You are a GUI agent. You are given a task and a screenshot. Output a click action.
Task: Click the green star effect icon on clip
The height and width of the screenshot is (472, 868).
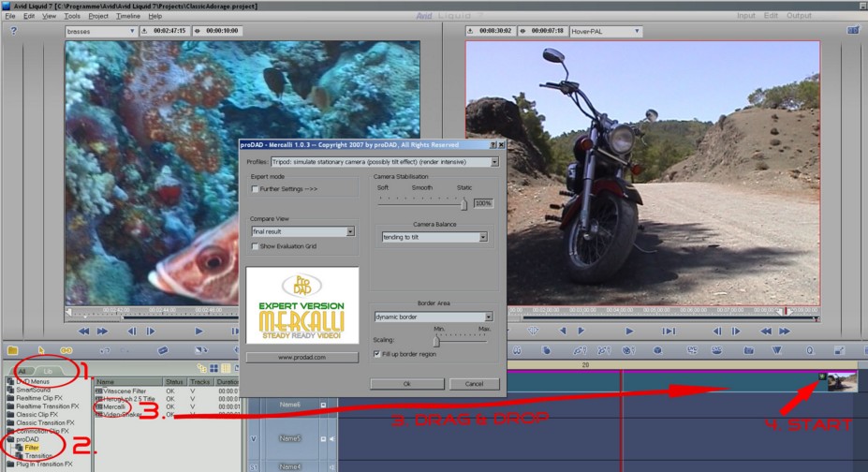(822, 376)
